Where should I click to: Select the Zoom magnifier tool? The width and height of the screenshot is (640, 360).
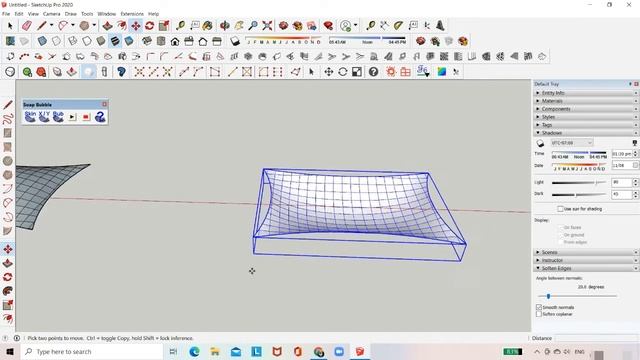(x=253, y=26)
